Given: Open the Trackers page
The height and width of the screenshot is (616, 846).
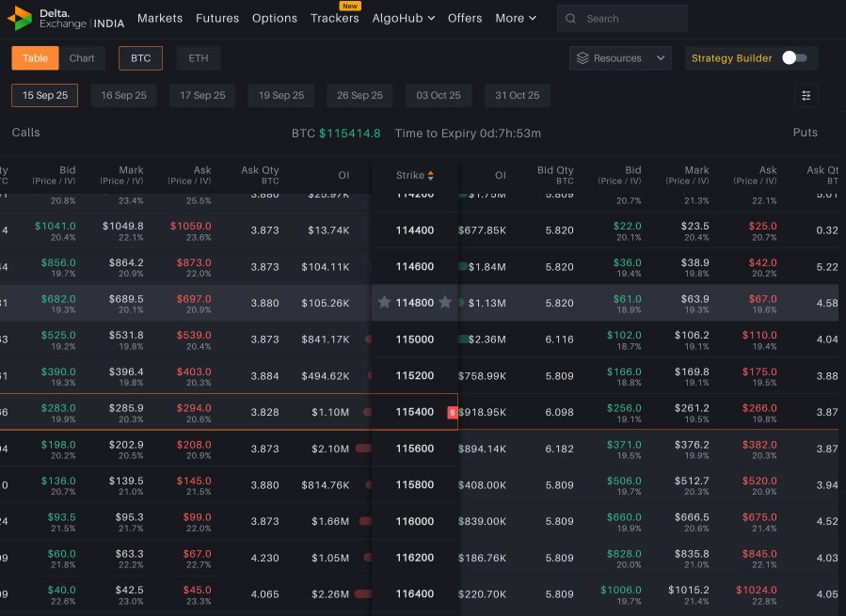Looking at the screenshot, I should click(x=334, y=18).
